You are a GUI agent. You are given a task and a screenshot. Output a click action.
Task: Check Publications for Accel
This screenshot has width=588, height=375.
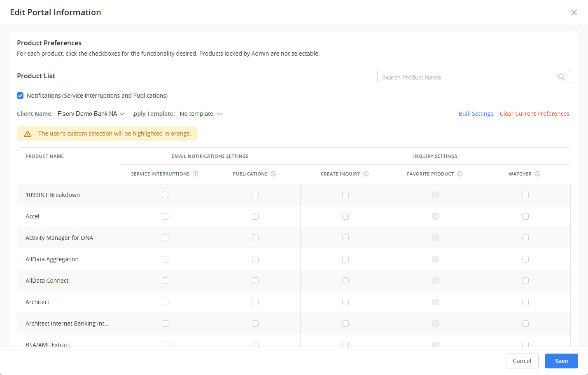coord(255,216)
